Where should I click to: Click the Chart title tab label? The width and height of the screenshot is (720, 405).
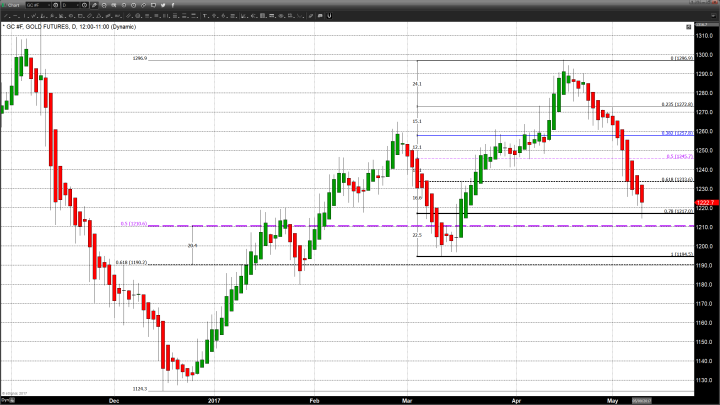(x=14, y=6)
